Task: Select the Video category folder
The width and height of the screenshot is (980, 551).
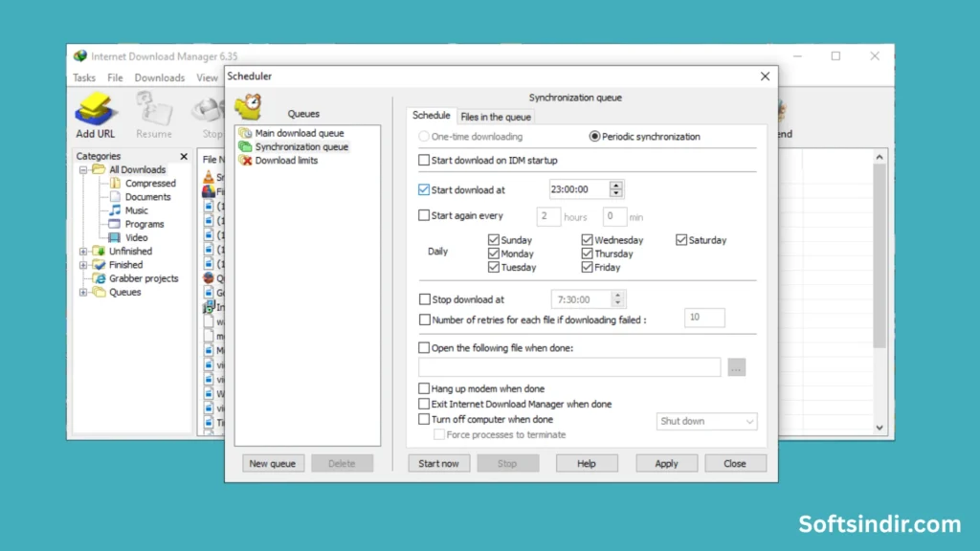Action: tap(136, 237)
